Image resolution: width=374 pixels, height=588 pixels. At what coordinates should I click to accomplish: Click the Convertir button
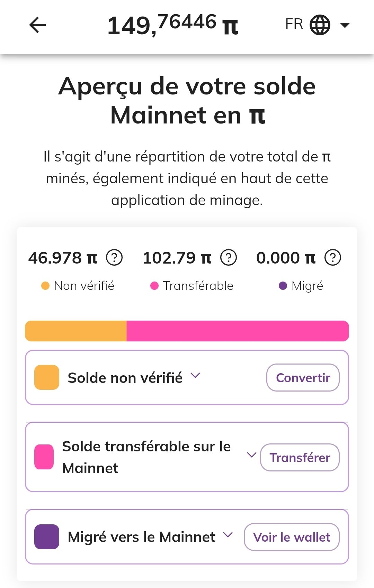tap(303, 378)
